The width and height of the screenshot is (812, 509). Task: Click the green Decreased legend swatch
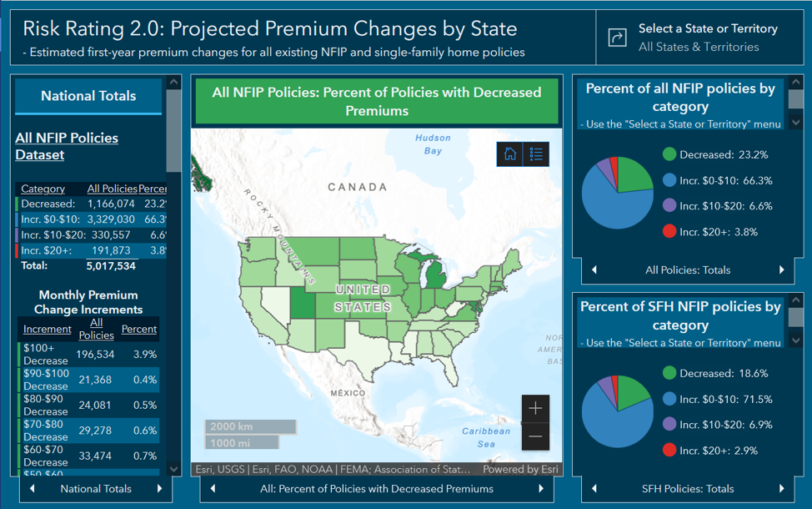669,154
